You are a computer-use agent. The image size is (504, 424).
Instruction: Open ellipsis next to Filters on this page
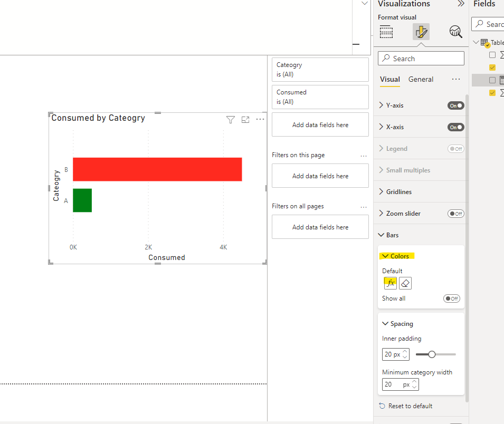click(364, 156)
